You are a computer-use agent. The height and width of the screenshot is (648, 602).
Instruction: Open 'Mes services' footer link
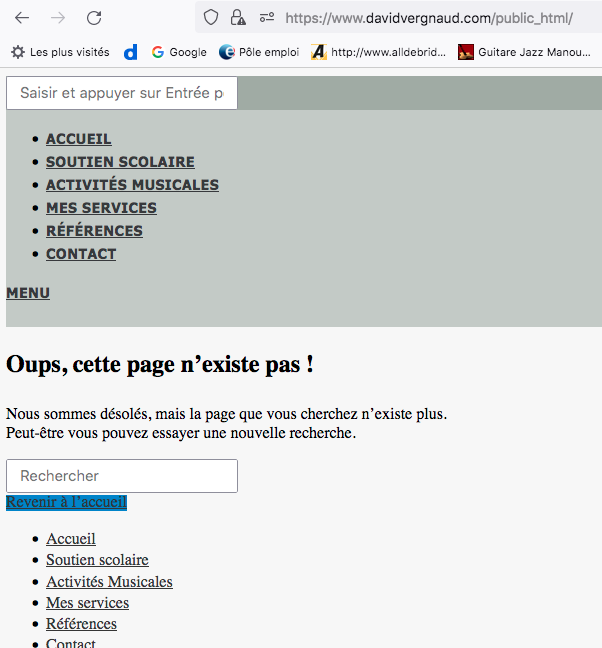coord(87,603)
